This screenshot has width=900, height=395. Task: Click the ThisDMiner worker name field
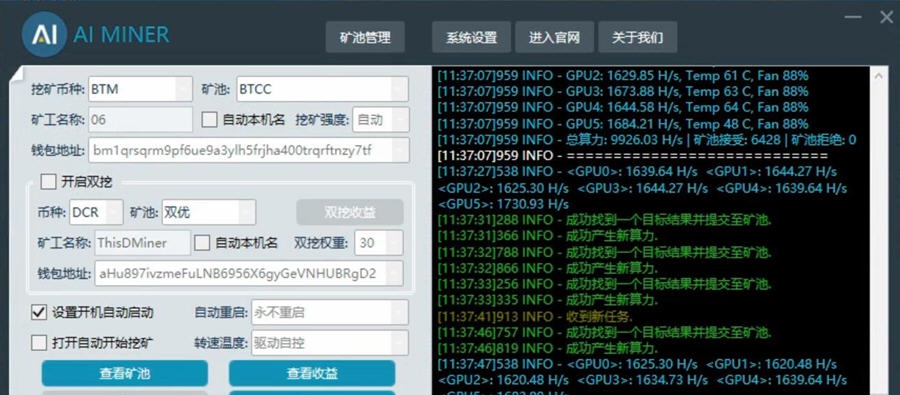142,243
